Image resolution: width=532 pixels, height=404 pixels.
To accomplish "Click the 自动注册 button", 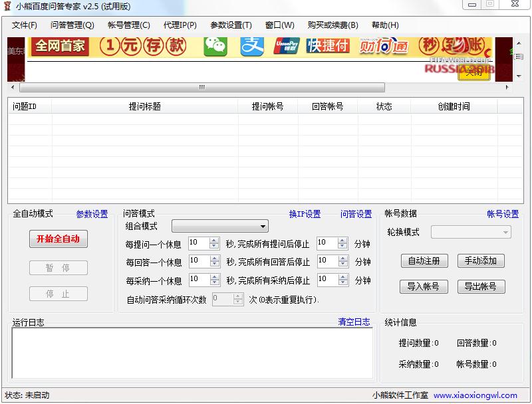I will click(424, 260).
